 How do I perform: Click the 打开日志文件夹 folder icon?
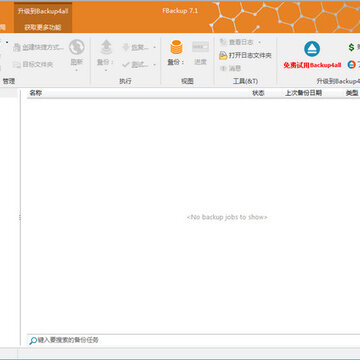pos(223,56)
